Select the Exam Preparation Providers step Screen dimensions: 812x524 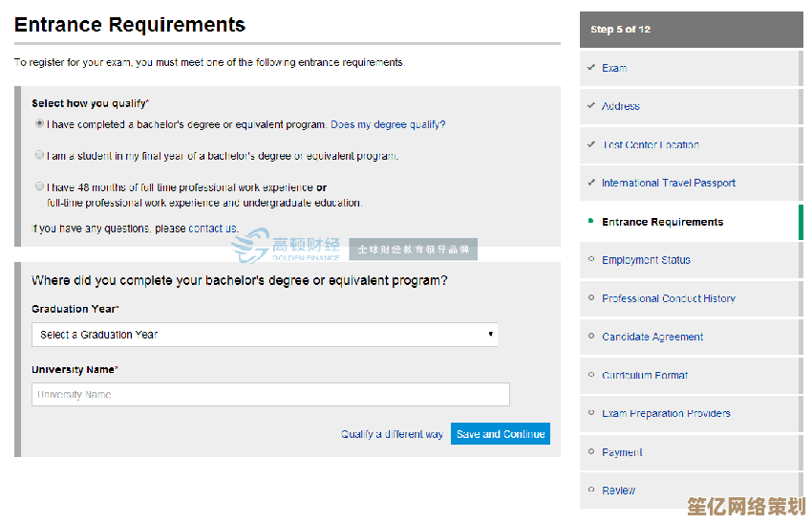coord(666,414)
